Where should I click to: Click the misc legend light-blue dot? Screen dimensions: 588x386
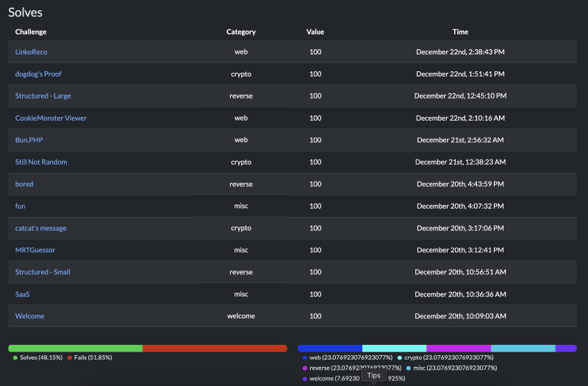pos(409,368)
